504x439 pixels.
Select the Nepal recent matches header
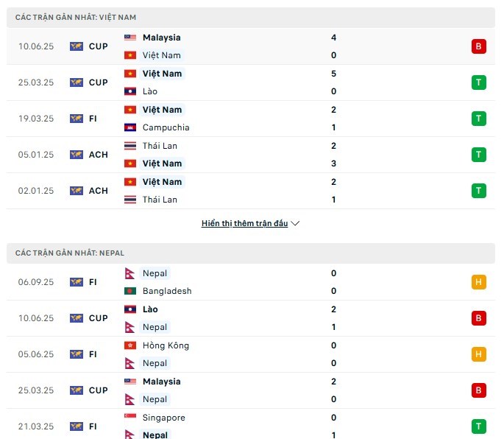[70, 253]
